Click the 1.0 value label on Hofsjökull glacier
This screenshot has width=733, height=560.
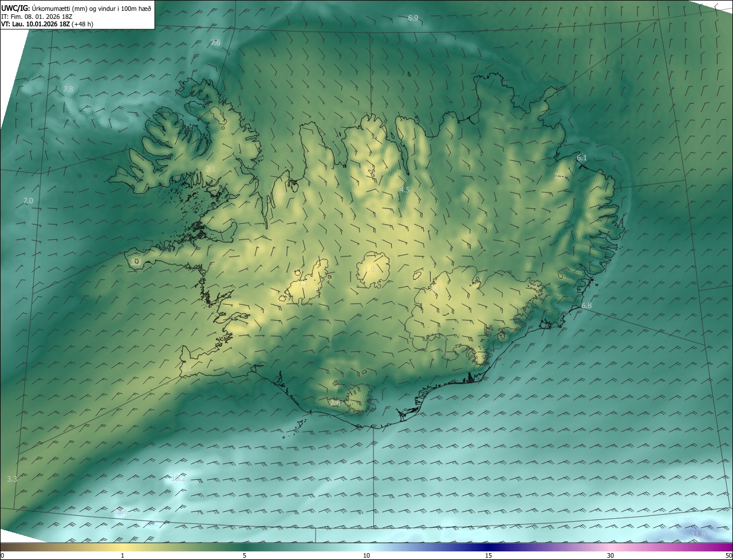tap(369, 269)
